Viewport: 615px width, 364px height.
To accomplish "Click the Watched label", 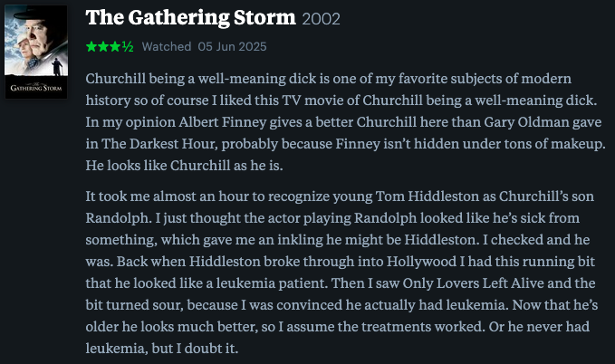I will tap(167, 47).
